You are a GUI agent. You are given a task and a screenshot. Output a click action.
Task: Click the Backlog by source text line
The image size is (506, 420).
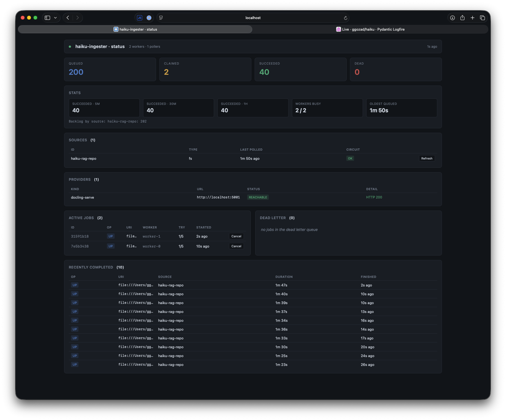pyautogui.click(x=108, y=121)
